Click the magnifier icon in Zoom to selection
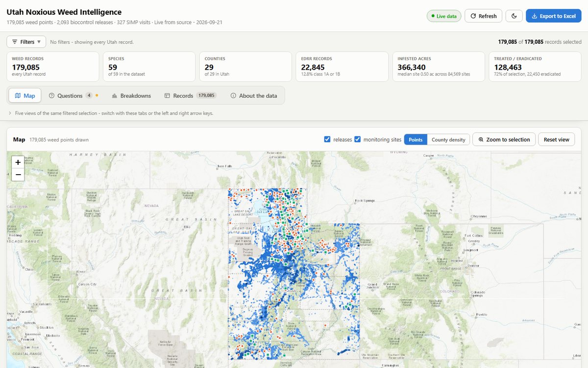This screenshot has height=368, width=588. tap(481, 139)
